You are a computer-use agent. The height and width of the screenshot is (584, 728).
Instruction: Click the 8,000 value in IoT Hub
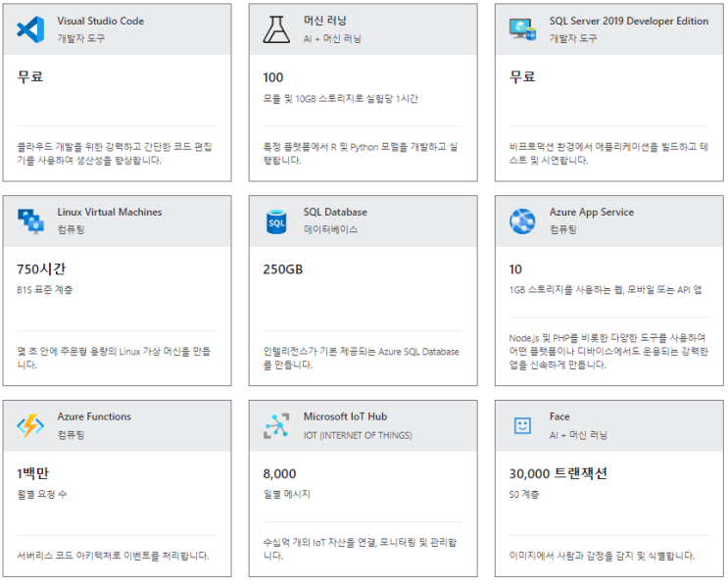pos(279,474)
